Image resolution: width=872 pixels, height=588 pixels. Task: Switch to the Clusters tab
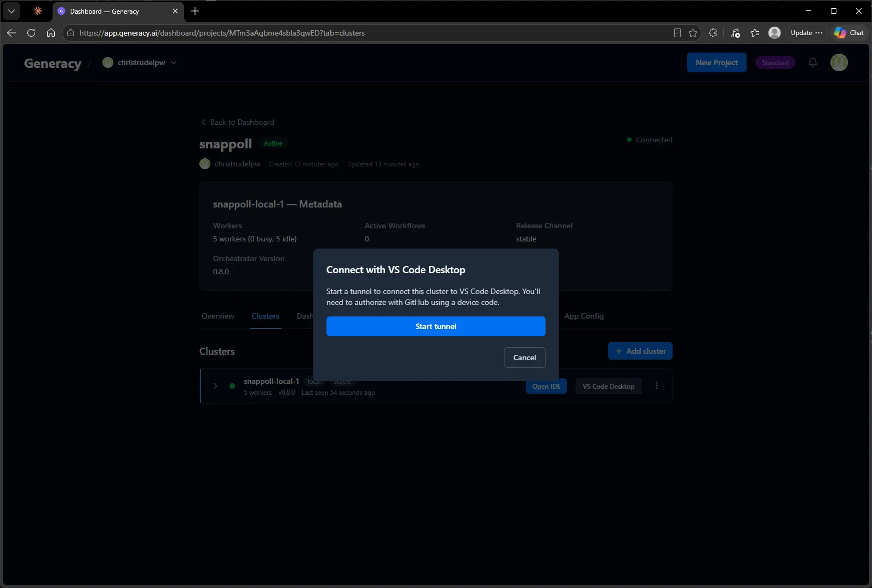tap(266, 316)
